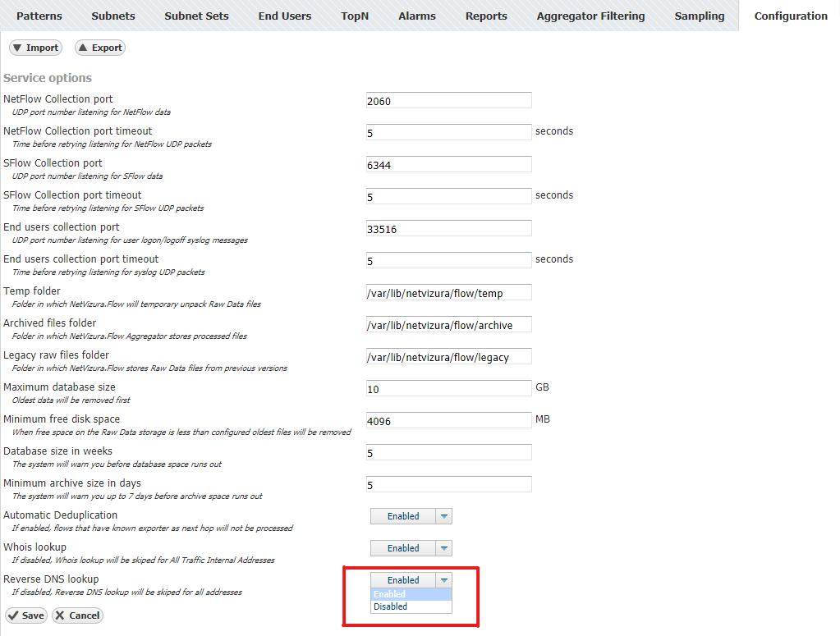The width and height of the screenshot is (840, 636).
Task: Save the configuration settings
Action: [25, 615]
